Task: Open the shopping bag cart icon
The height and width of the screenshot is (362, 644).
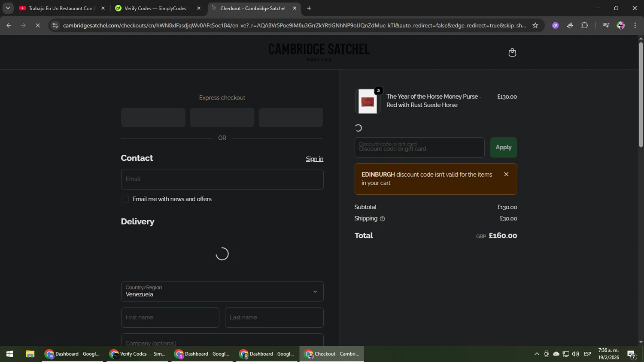Action: pyautogui.click(x=512, y=52)
